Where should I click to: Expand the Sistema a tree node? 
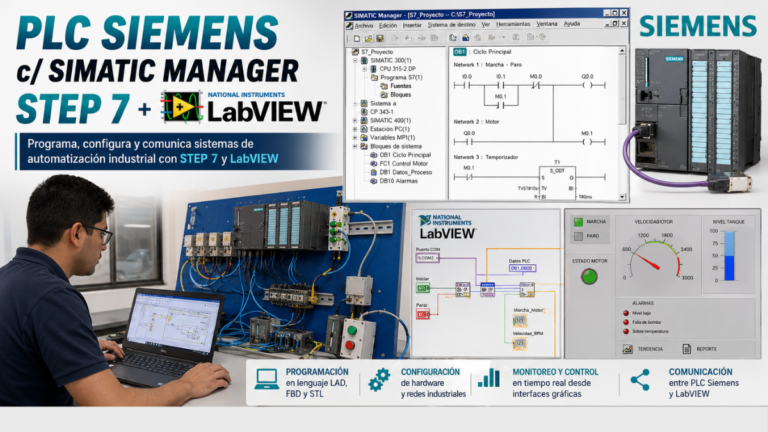tap(355, 103)
